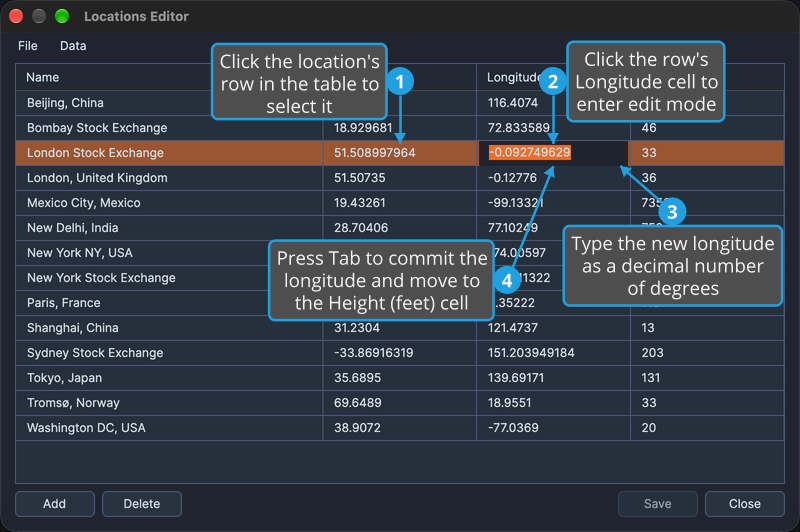Click latitude cell 31.2304
The height and width of the screenshot is (532, 800).
click(400, 328)
